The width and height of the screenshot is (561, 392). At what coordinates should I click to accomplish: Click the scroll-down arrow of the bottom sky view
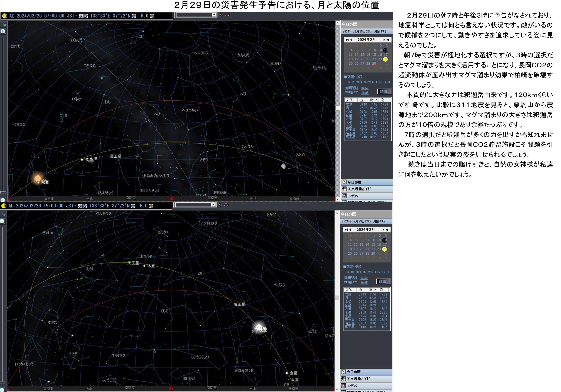click(337, 389)
